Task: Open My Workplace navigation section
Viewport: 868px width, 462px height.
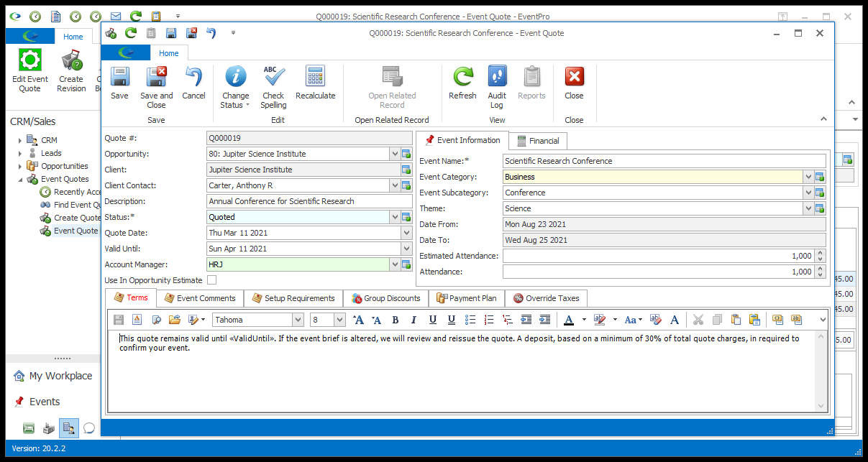Action: point(53,376)
